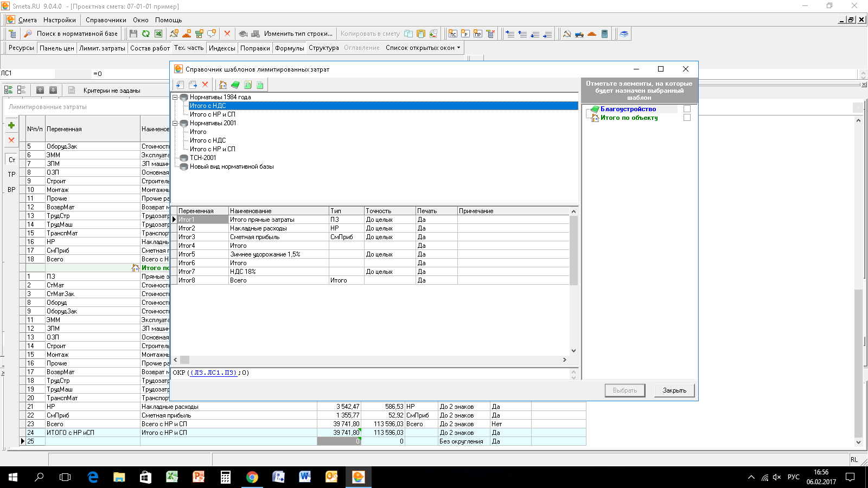
Task: Click the tree structure icon at toolbar start
Action: 12,34
